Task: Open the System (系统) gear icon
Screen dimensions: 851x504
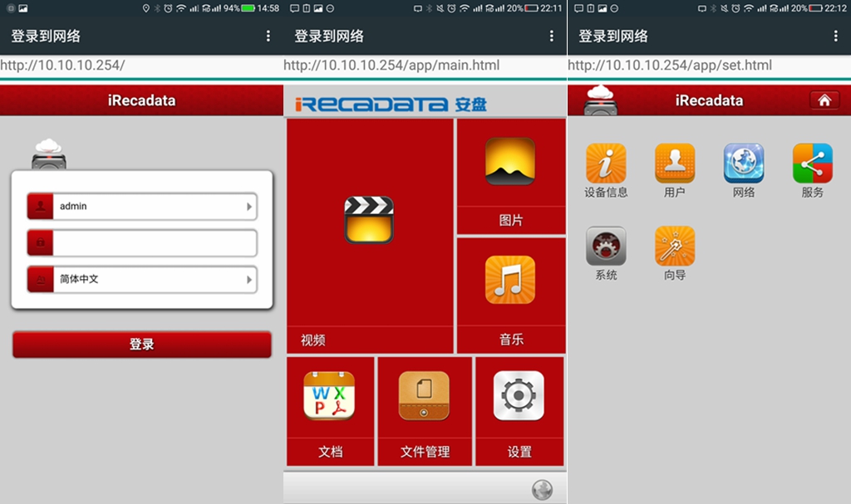Action: pyautogui.click(x=606, y=247)
